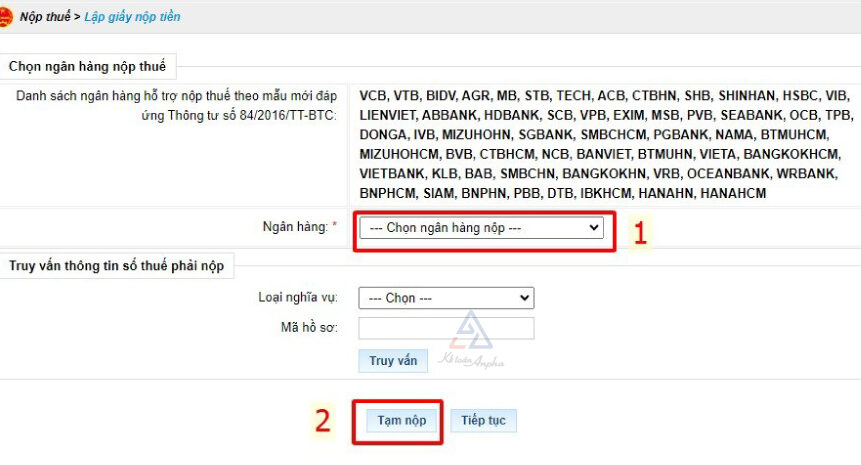The image size is (861, 465).
Task: Open the 'Chọn ngân hàng nộp' dropdown
Action: tap(481, 228)
